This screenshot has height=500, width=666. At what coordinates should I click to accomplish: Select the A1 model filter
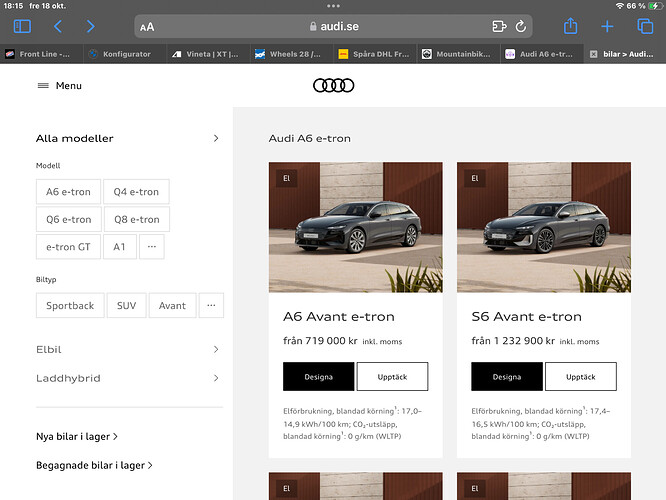[x=120, y=247]
